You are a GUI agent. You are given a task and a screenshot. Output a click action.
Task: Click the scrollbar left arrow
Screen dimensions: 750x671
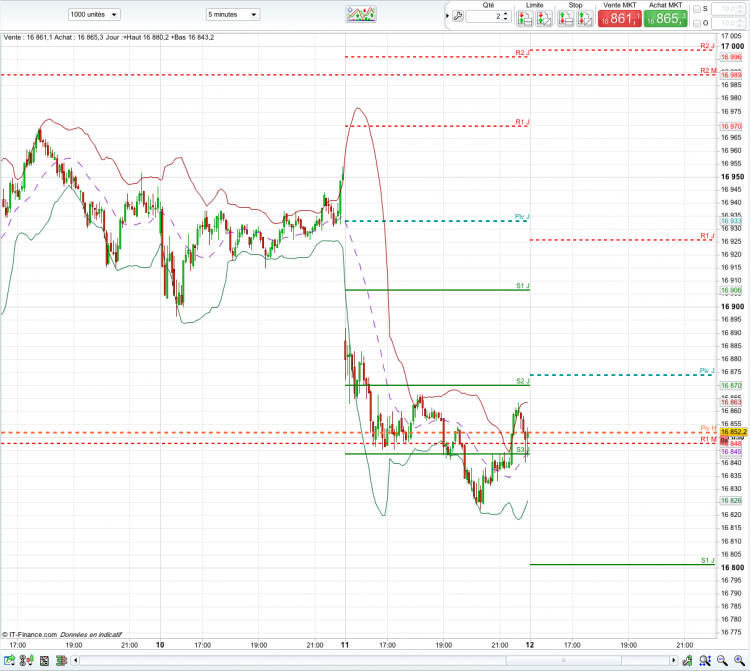coord(75,660)
